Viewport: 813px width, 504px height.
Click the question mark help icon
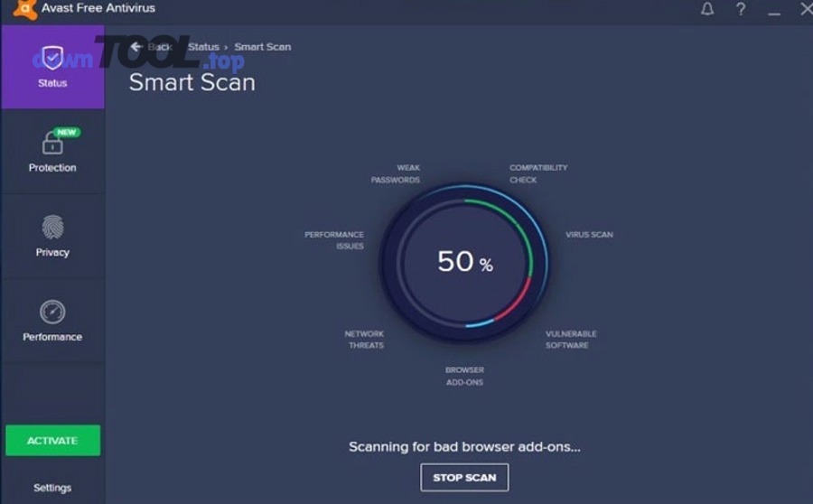pyautogui.click(x=741, y=9)
